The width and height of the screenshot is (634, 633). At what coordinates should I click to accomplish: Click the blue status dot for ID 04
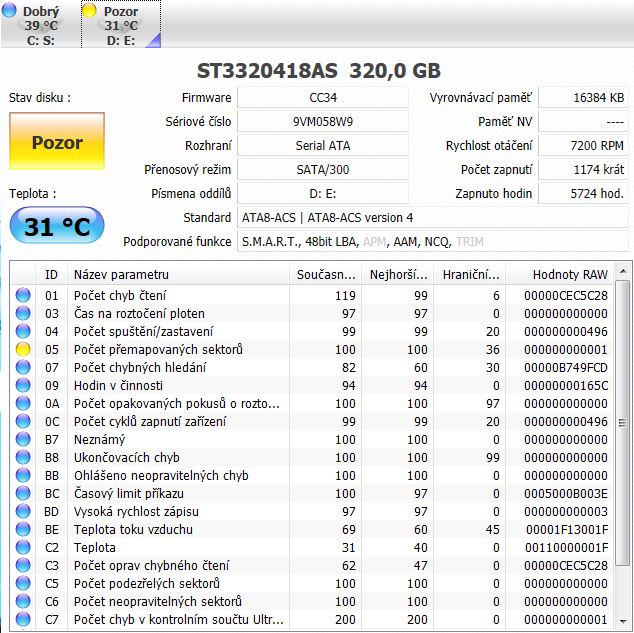[23, 331]
